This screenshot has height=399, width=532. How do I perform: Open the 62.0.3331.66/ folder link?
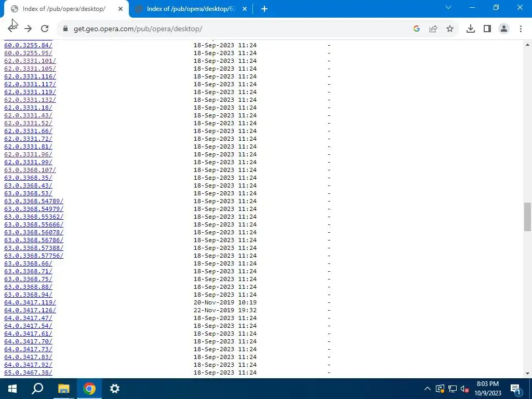[28, 131]
